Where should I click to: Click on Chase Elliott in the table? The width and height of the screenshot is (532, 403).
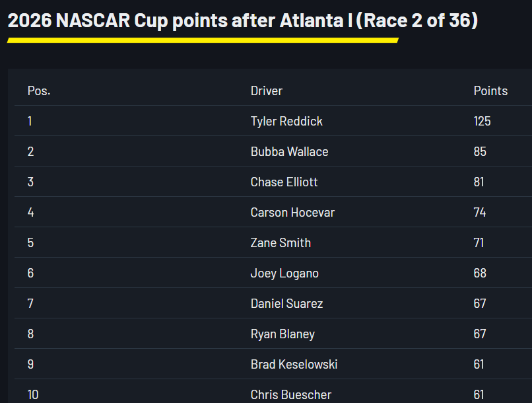pos(284,182)
